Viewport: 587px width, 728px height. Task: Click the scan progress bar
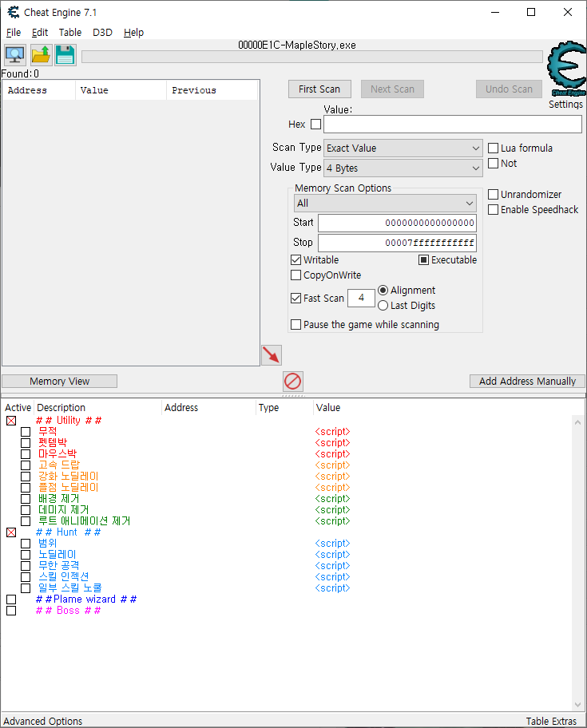click(311, 57)
